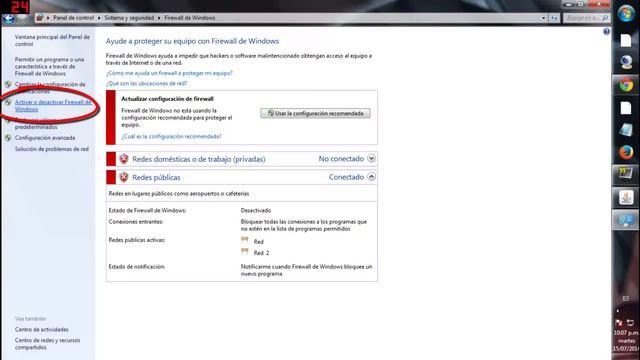Click blank document icon below the Start orb
The width and height of the screenshot is (640, 360).
pyautogui.click(x=626, y=40)
